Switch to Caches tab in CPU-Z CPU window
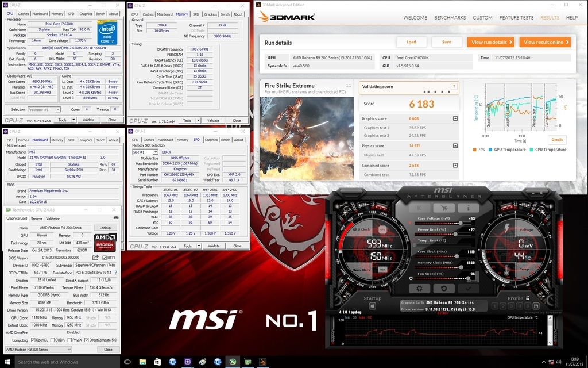The height and width of the screenshot is (368, 588). [x=23, y=14]
